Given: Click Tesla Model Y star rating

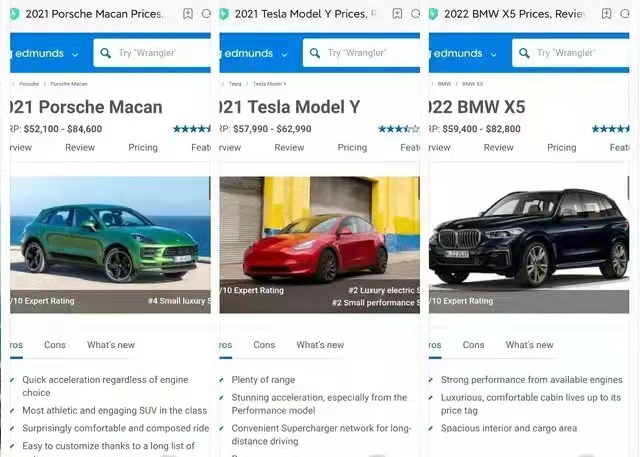Looking at the screenshot, I should 399,129.
